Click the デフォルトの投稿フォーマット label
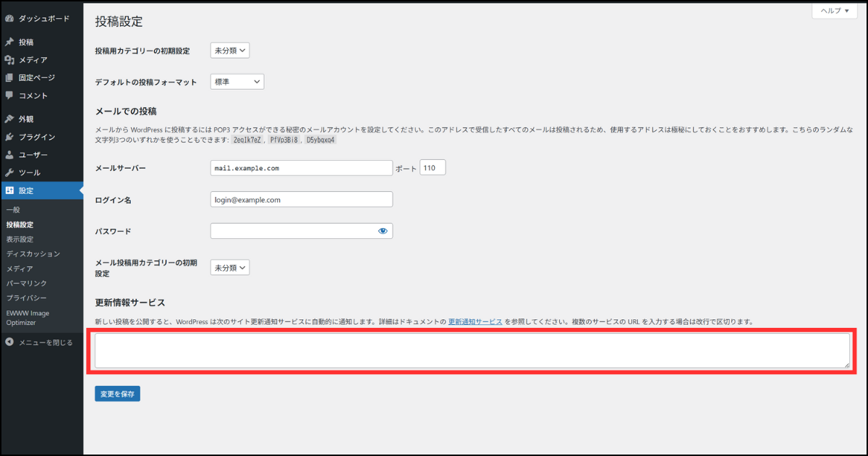This screenshot has width=868, height=456. point(146,83)
